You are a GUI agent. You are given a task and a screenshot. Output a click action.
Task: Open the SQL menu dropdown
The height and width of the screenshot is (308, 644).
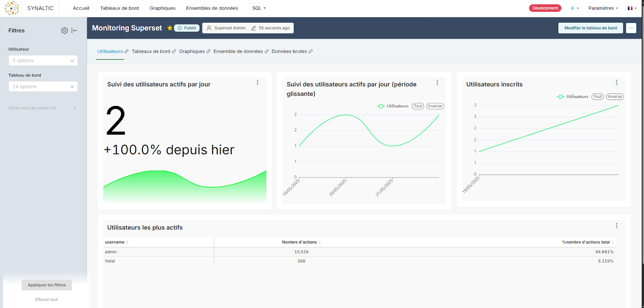[259, 8]
